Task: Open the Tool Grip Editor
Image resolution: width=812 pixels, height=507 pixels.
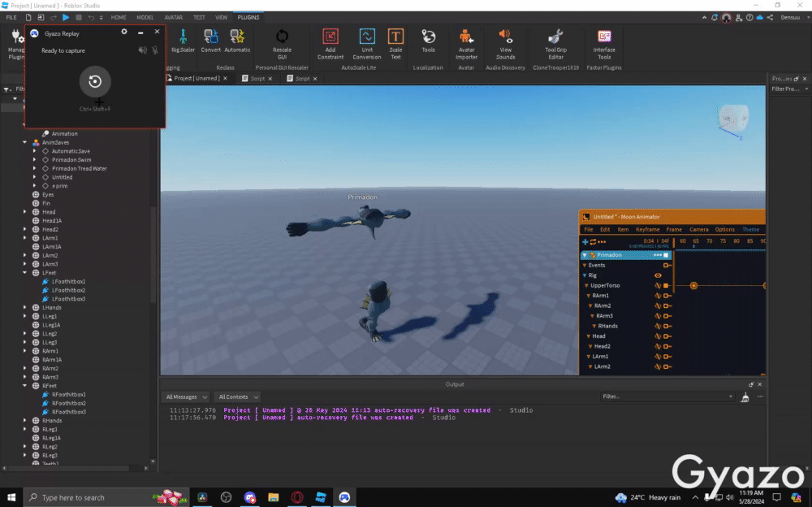Action: pyautogui.click(x=555, y=44)
